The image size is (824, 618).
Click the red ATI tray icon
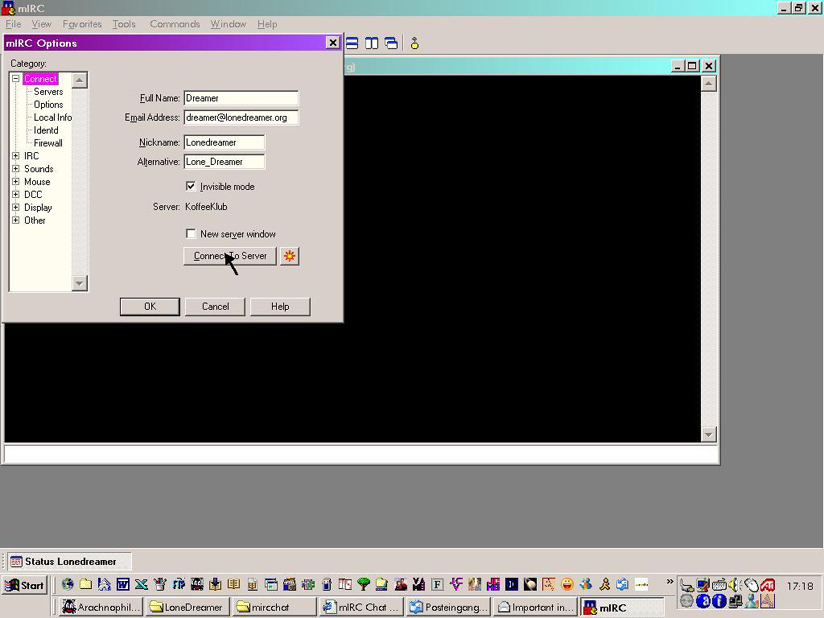[x=767, y=585]
